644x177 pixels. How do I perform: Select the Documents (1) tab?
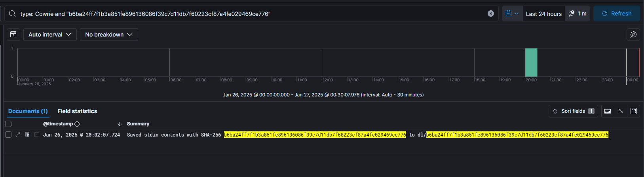(28, 111)
